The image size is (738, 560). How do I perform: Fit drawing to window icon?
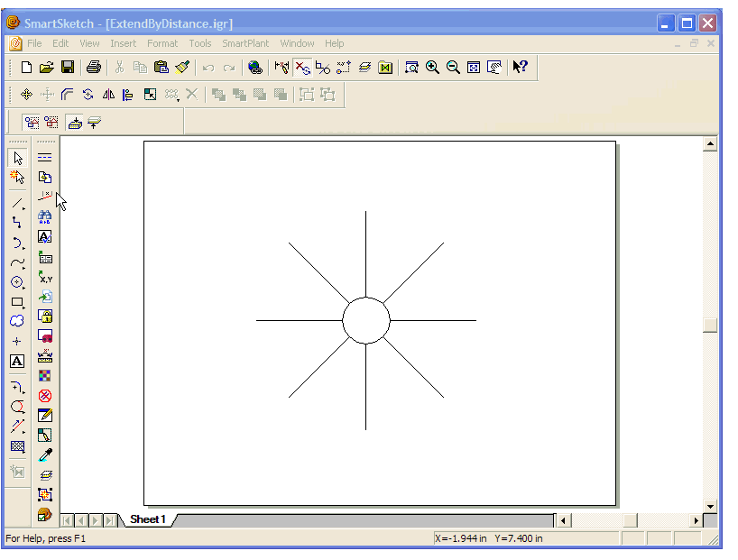[474, 68]
